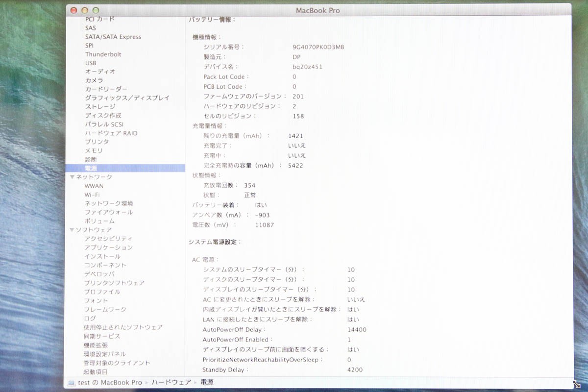Select Thunderbolt in the hardware list
Viewport: 588px width, 392px height.
tap(103, 54)
